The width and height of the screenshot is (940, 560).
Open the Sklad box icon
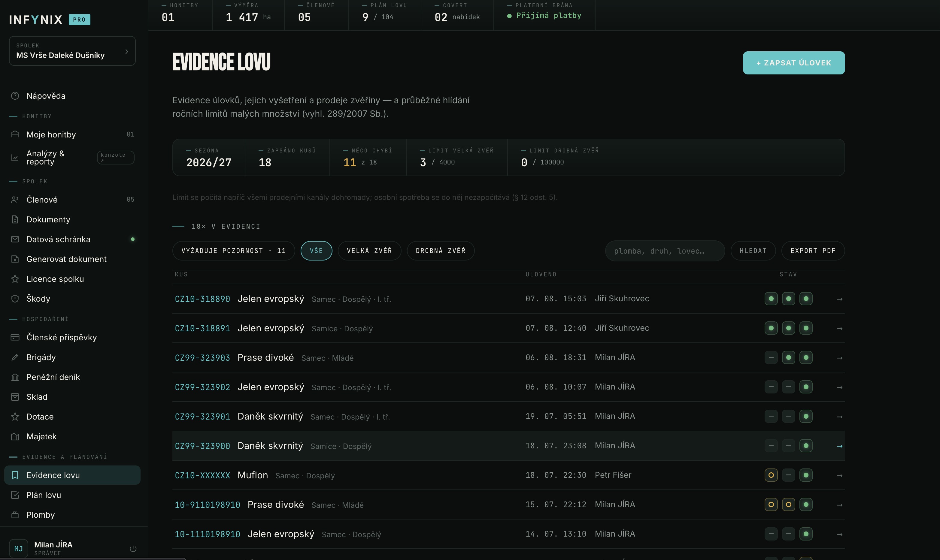[15, 397]
